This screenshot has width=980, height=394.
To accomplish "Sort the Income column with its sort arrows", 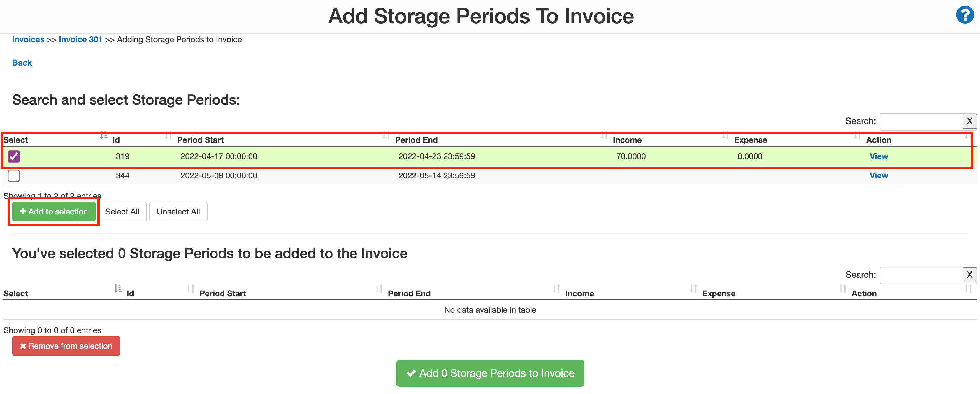I will (604, 136).
